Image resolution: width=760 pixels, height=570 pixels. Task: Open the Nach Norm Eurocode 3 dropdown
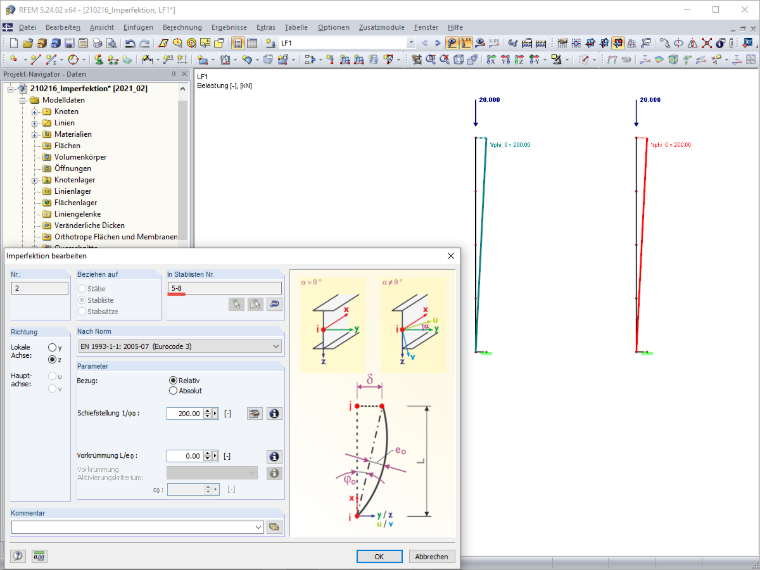(x=179, y=347)
